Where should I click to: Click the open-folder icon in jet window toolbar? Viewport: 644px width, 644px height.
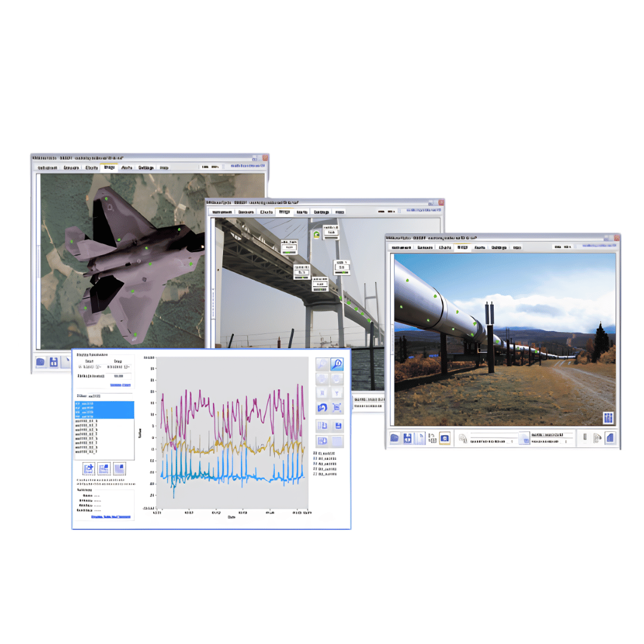[x=41, y=362]
